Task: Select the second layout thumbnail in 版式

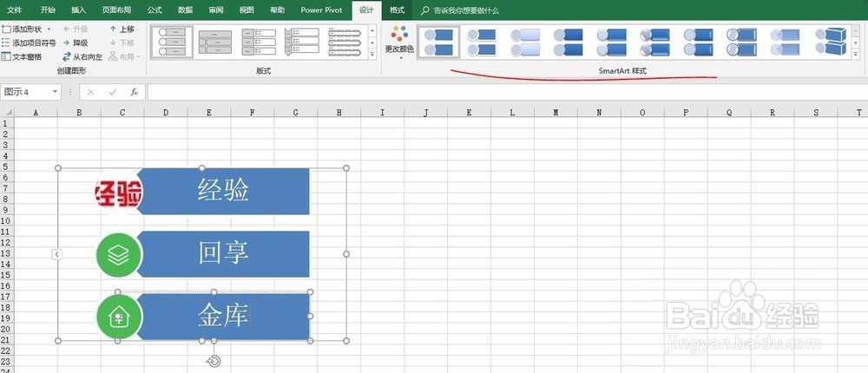Action: 215,42
